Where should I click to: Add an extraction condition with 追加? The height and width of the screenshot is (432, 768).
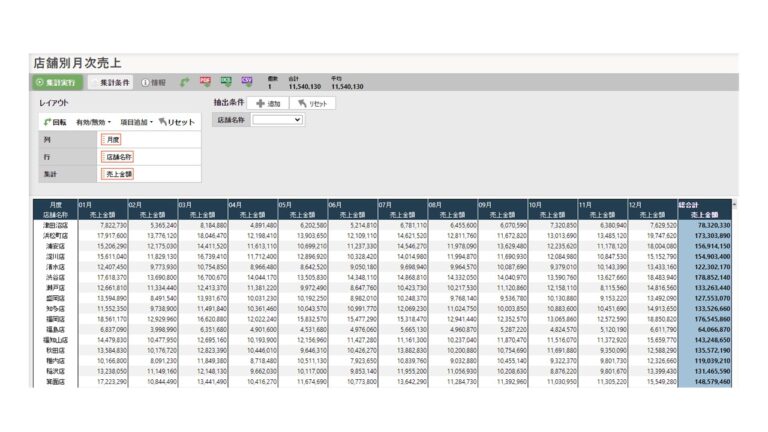267,103
